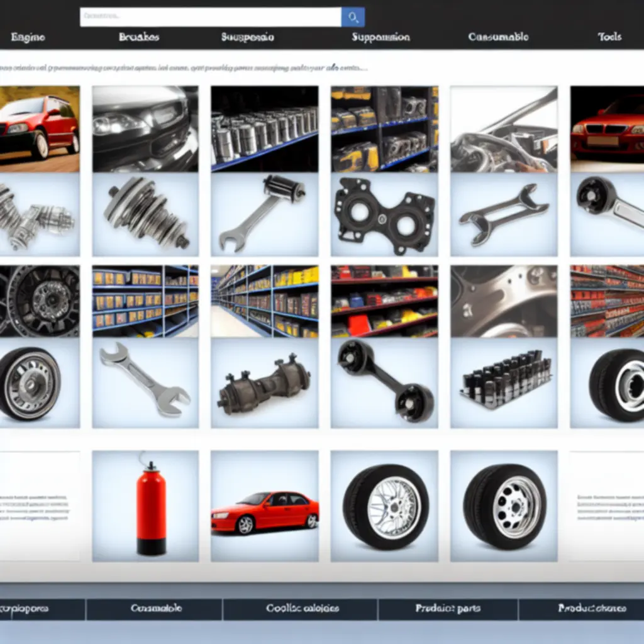Click inside the search text field
Image resolution: width=644 pixels, height=644 pixels.
pyautogui.click(x=210, y=17)
